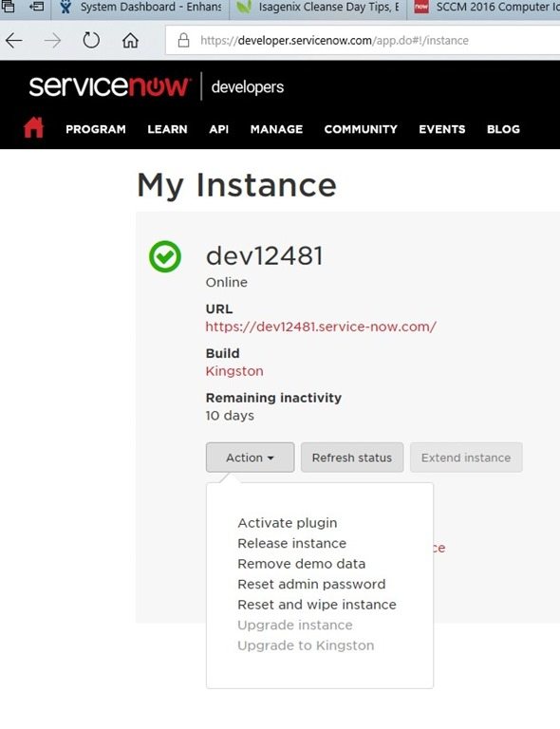Select Reset and wipe instance
The width and height of the screenshot is (560, 729).
[x=317, y=605]
